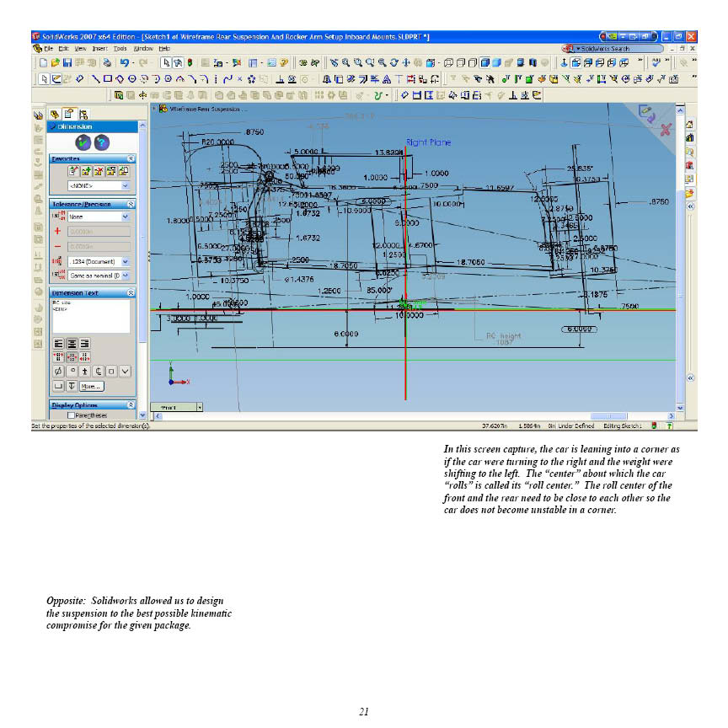Image resolution: width=728 pixels, height=728 pixels.
Task: Open the Insert menu
Action: 100,49
